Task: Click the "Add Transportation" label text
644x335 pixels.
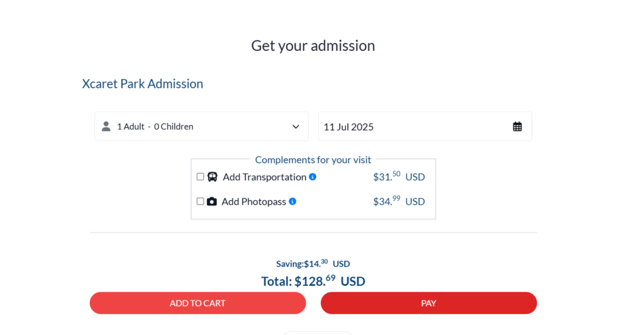Action: coord(264,177)
